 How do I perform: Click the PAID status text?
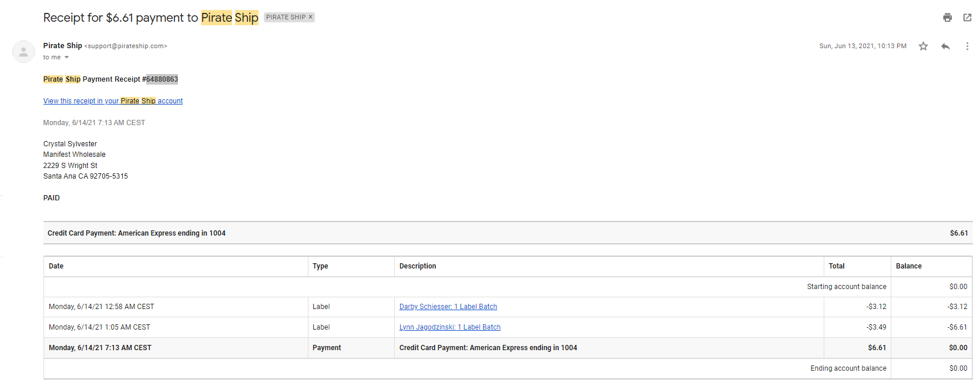[52, 198]
